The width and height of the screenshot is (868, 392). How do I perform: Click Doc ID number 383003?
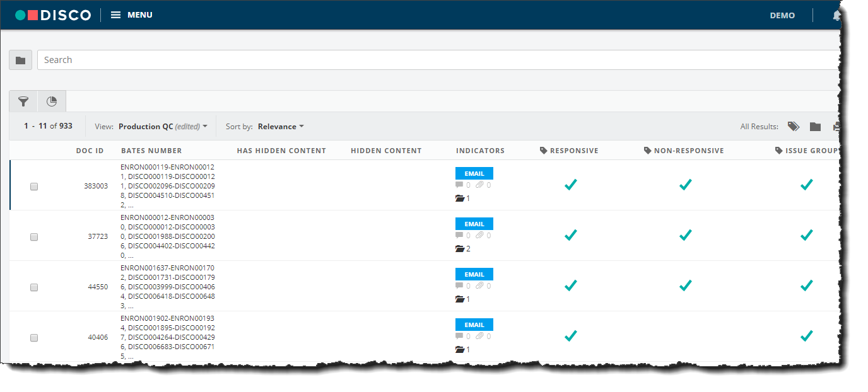(96, 187)
